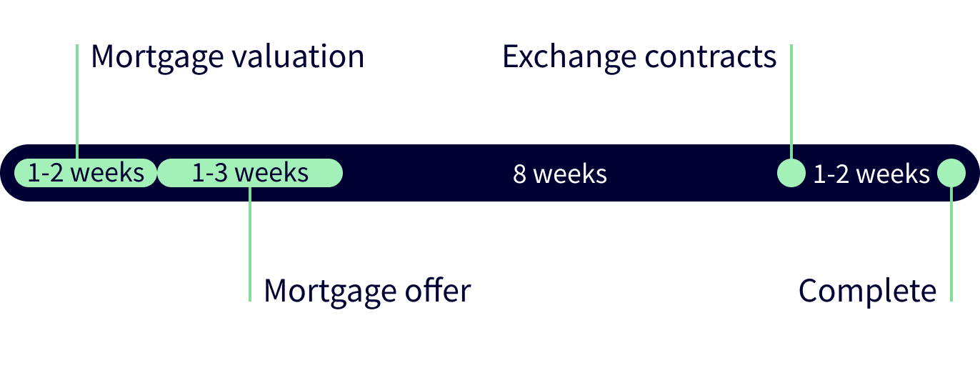Select the 1-3 weeks green pill
The image size is (980, 373).
(250, 173)
